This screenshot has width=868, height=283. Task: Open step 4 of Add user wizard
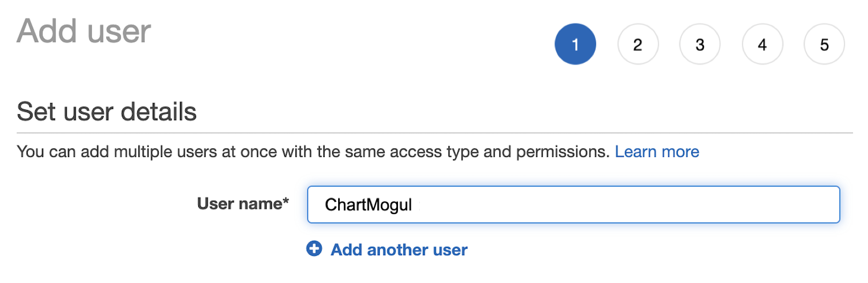tap(762, 44)
